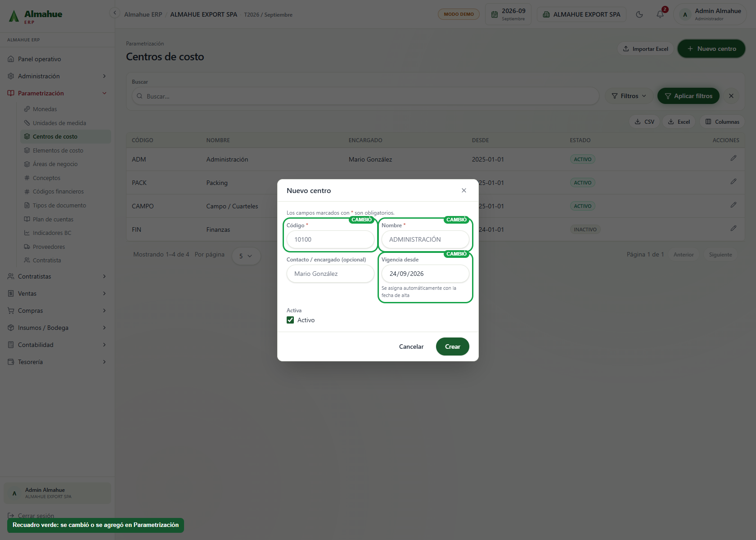The height and width of the screenshot is (540, 756).
Task: Open Panel operativo in sidebar
Action: tap(57, 59)
